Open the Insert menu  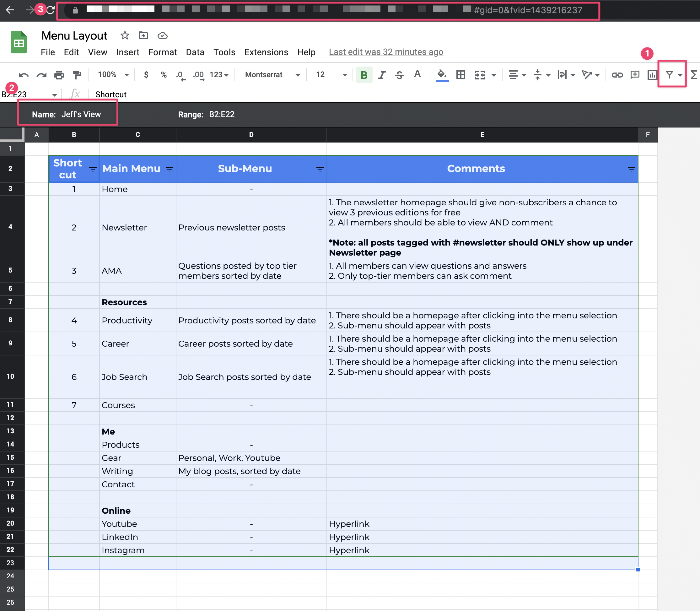[127, 52]
